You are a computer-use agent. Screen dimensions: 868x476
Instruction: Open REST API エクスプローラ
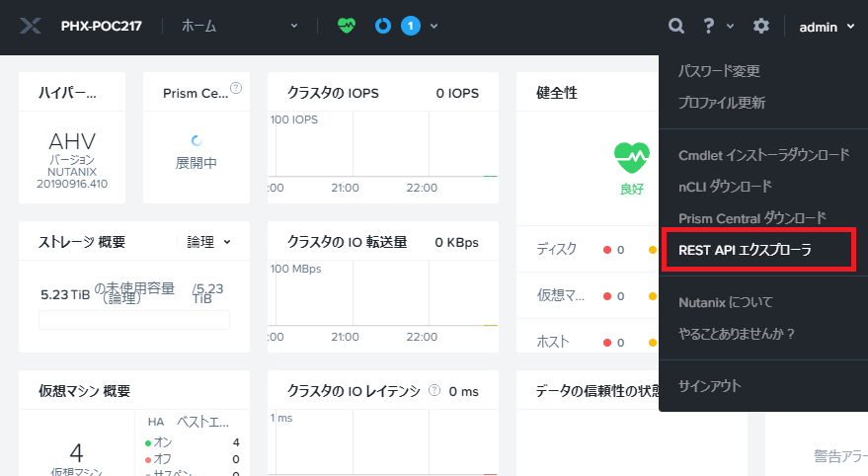(746, 250)
